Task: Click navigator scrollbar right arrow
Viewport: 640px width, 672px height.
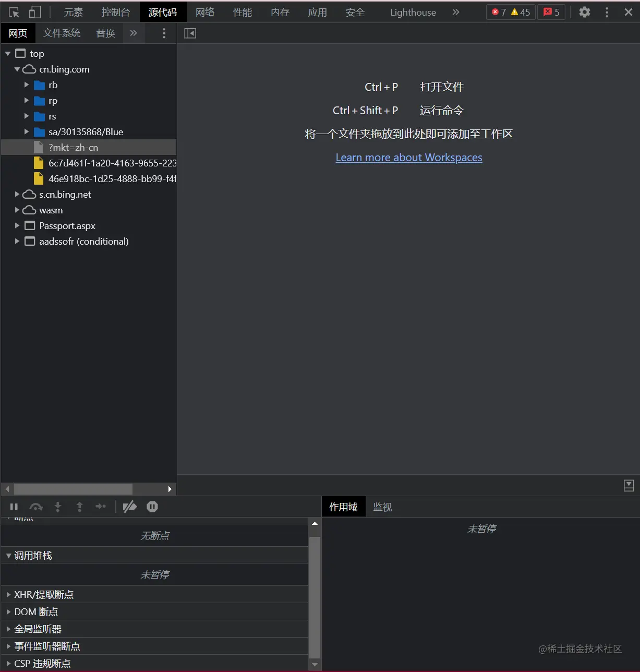Action: [x=170, y=489]
